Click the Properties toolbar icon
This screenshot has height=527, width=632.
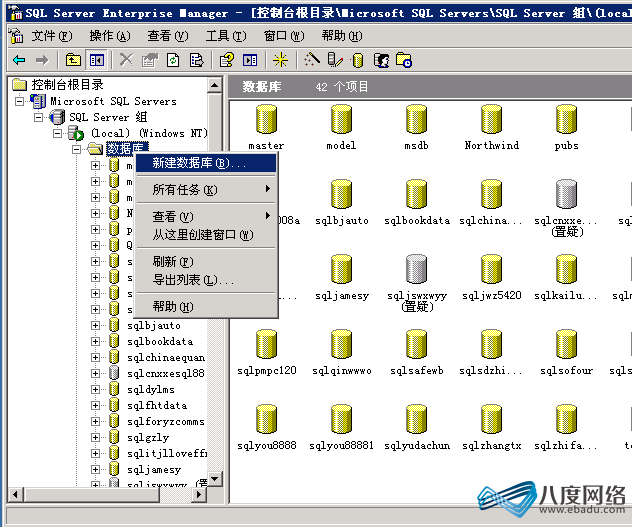pos(150,60)
